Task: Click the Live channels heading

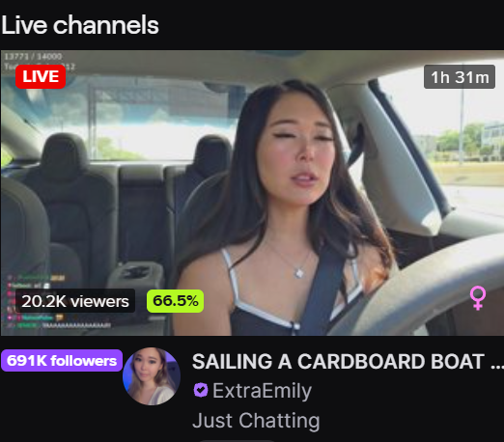Action: (80, 25)
